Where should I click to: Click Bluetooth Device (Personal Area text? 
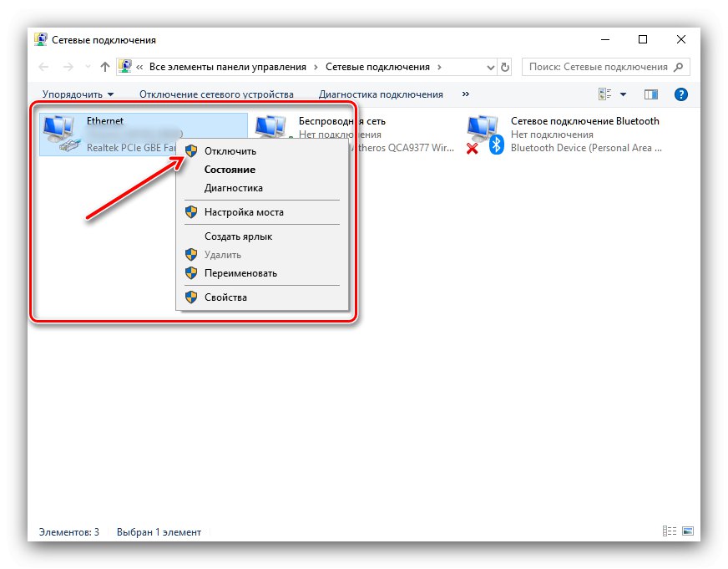click(586, 148)
